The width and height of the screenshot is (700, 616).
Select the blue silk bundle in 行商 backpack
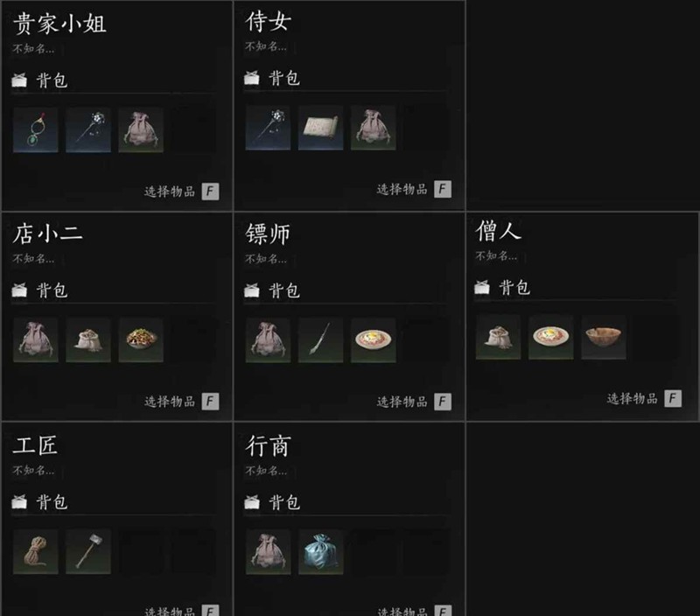click(320, 552)
